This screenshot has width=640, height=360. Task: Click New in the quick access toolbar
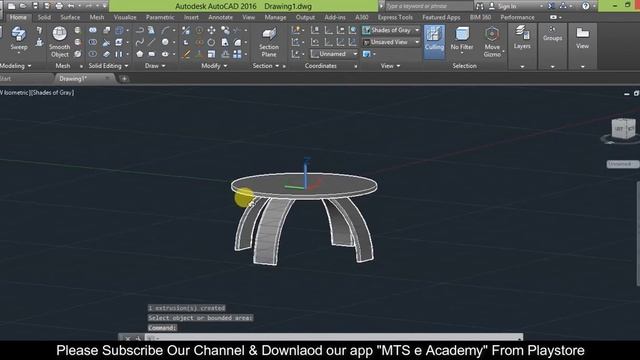pyautogui.click(x=11, y=6)
